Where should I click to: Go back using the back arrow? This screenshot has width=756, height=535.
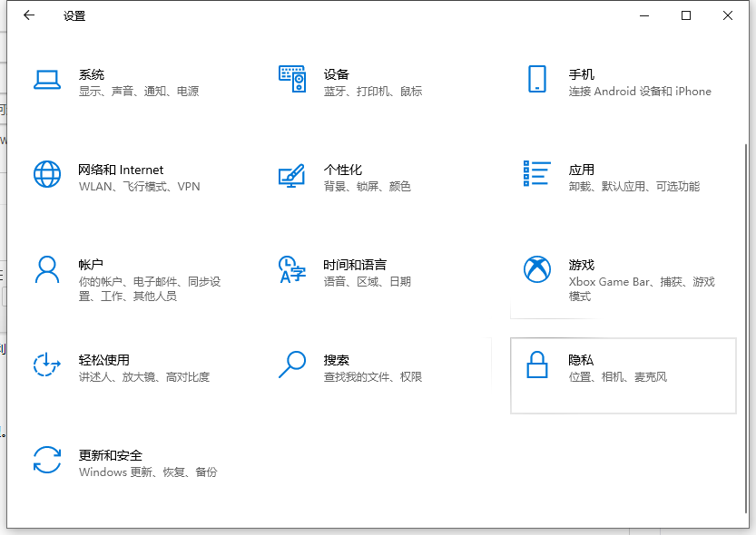(29, 15)
